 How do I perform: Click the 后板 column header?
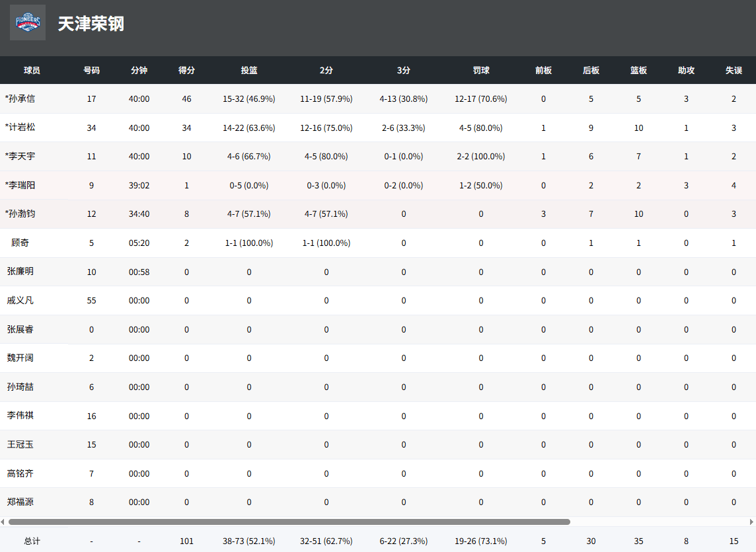pos(591,71)
